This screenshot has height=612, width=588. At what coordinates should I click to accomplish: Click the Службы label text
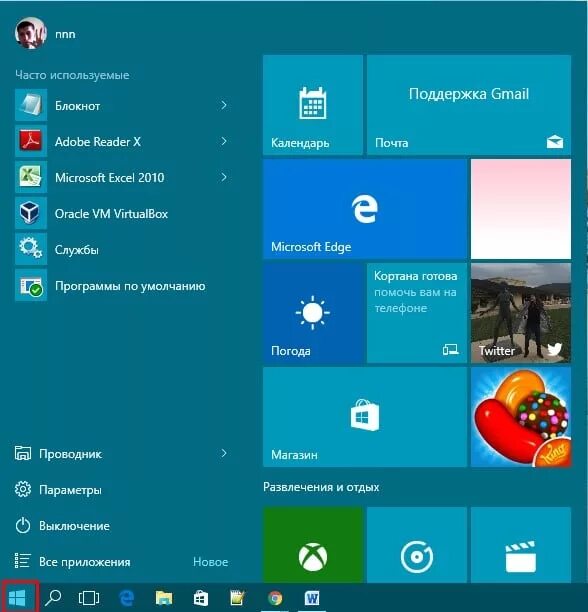coord(76,250)
